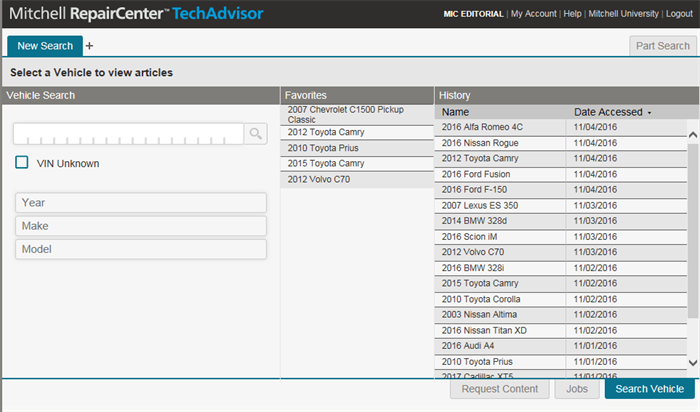Select 2003 Nissan Altima in History

coord(500,315)
